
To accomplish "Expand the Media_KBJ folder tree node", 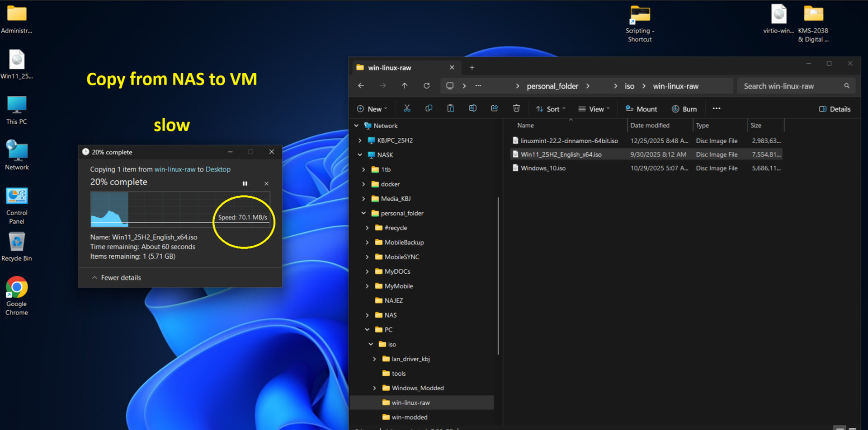I will 363,199.
